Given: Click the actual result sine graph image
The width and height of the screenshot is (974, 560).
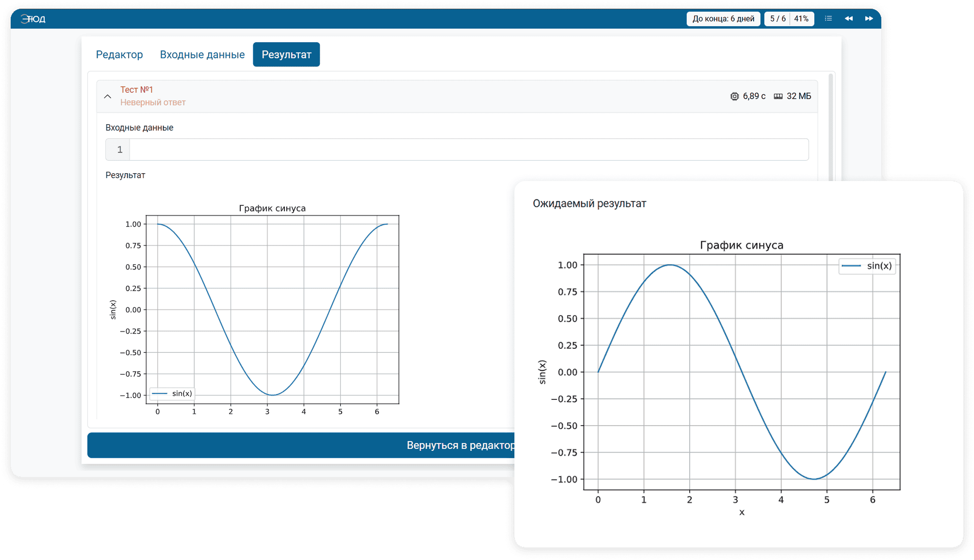Looking at the screenshot, I should point(272,310).
